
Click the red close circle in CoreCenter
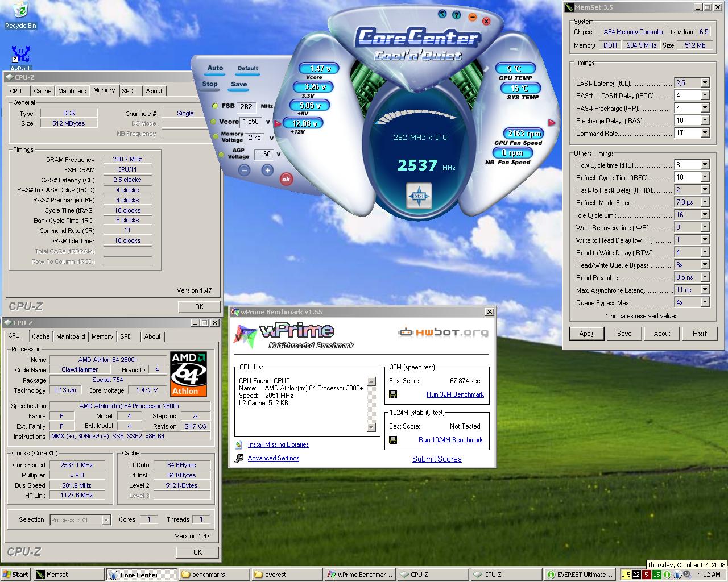pos(486,21)
